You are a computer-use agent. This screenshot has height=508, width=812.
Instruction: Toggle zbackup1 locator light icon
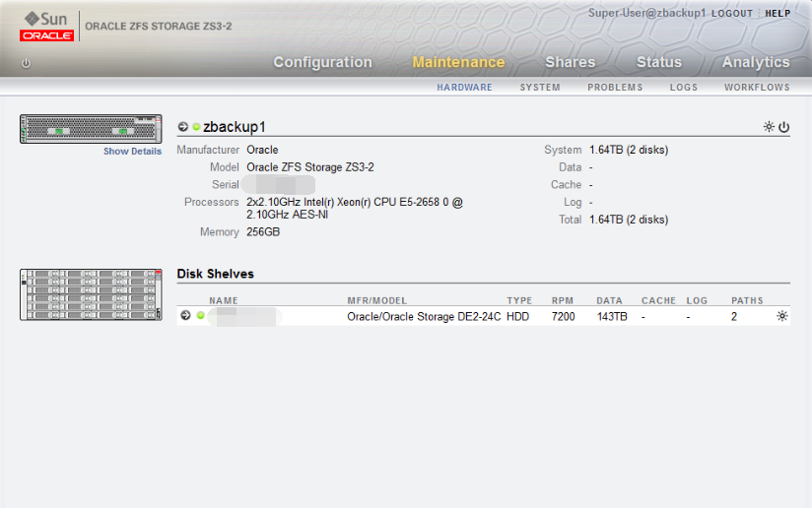769,127
